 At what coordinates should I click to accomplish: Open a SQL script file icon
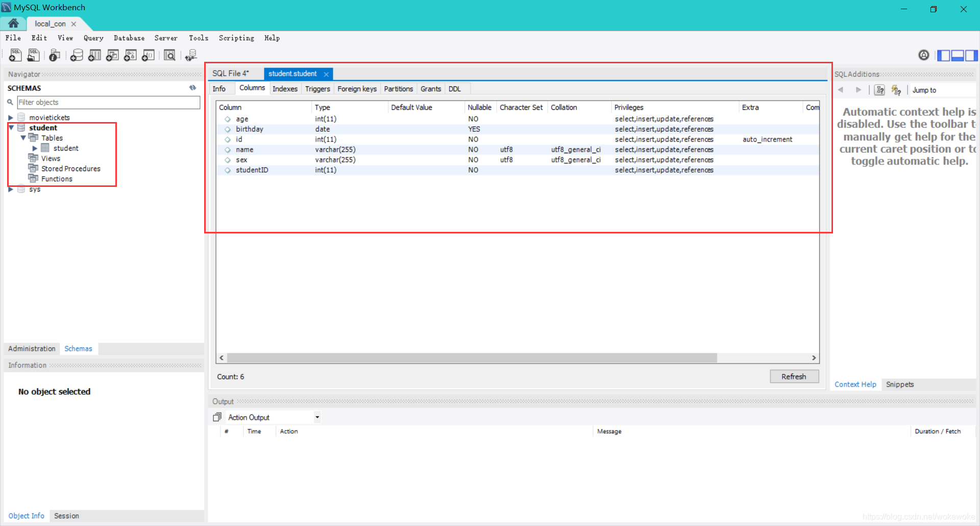point(34,55)
